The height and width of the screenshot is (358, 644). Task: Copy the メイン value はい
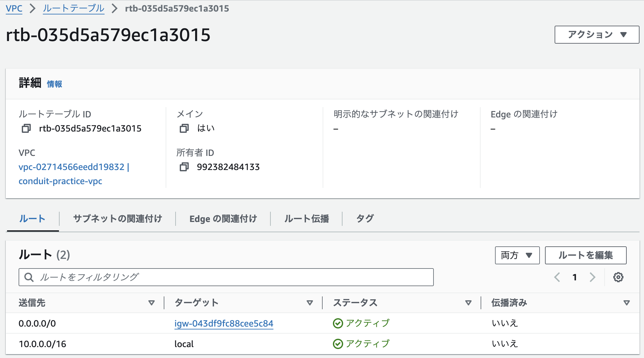tap(184, 128)
